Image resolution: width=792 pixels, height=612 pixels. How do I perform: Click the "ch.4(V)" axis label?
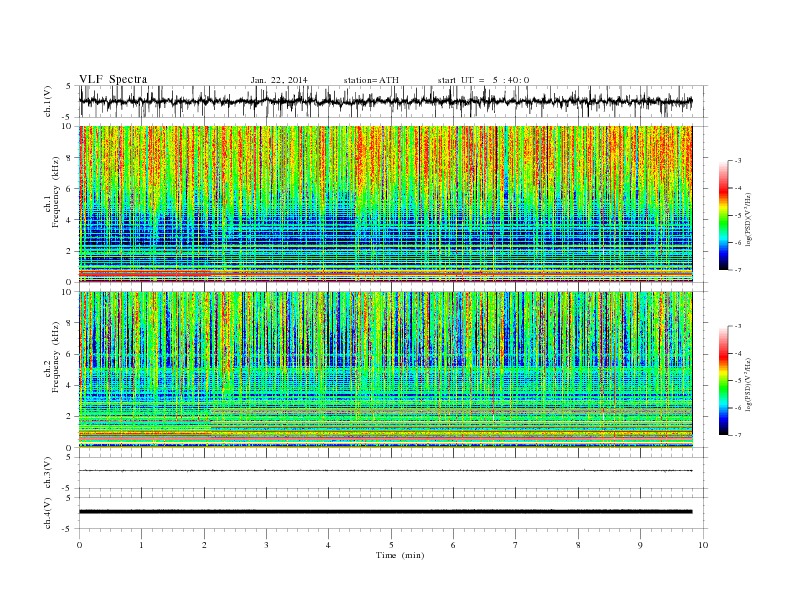48,513
